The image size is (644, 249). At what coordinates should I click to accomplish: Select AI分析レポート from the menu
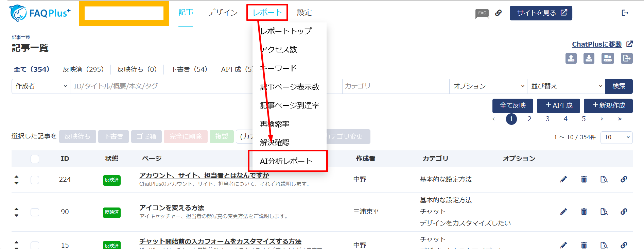286,161
